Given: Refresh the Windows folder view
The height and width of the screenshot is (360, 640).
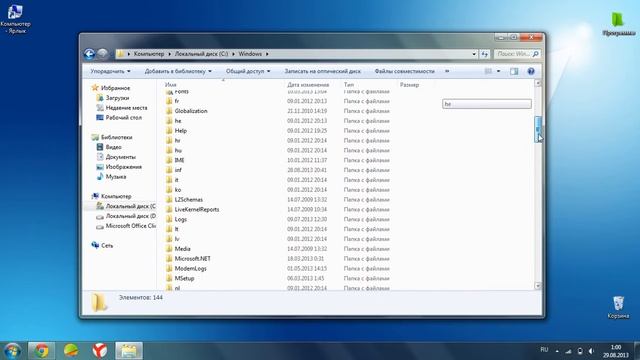Looking at the screenshot, I should (484, 54).
